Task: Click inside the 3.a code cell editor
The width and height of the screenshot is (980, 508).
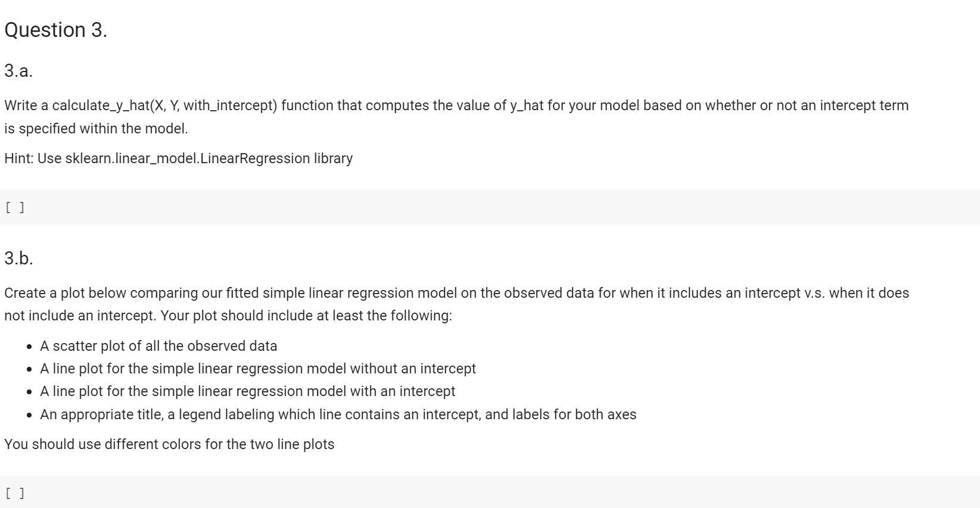Action: coord(500,207)
